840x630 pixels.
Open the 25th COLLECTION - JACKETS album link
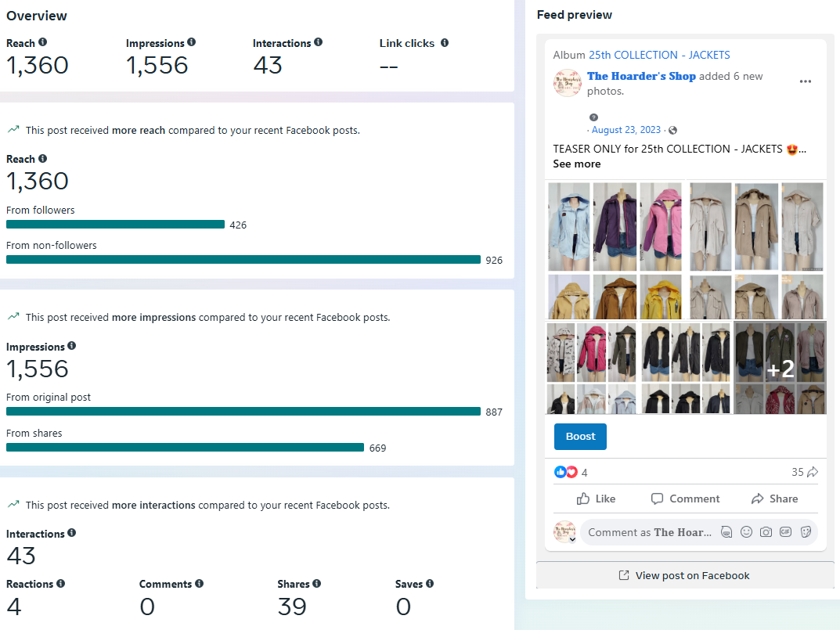(659, 55)
